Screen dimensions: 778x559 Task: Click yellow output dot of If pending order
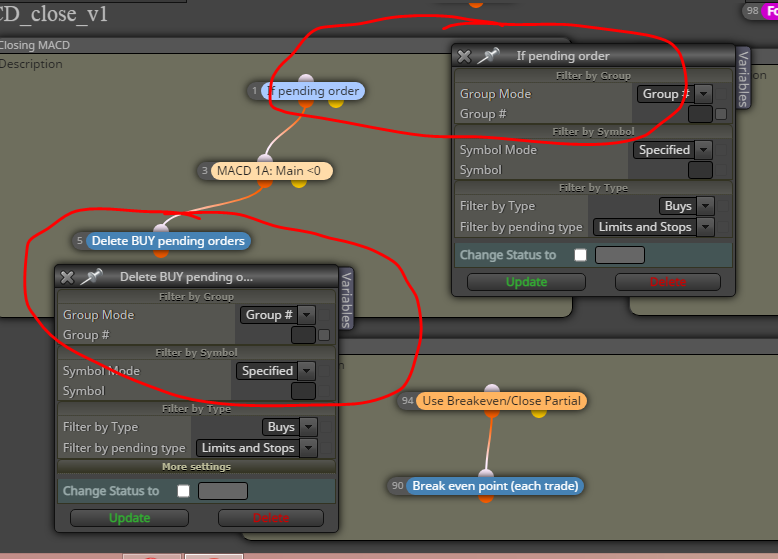[336, 102]
